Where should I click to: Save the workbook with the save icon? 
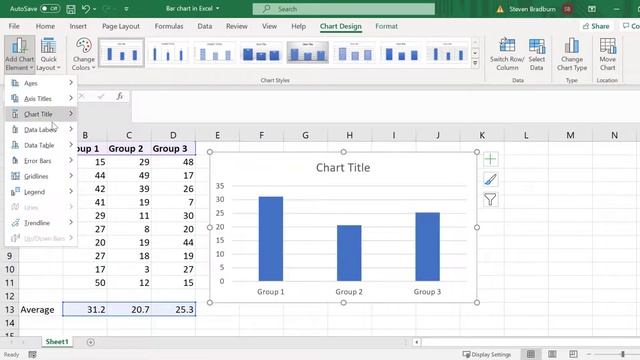[71, 9]
